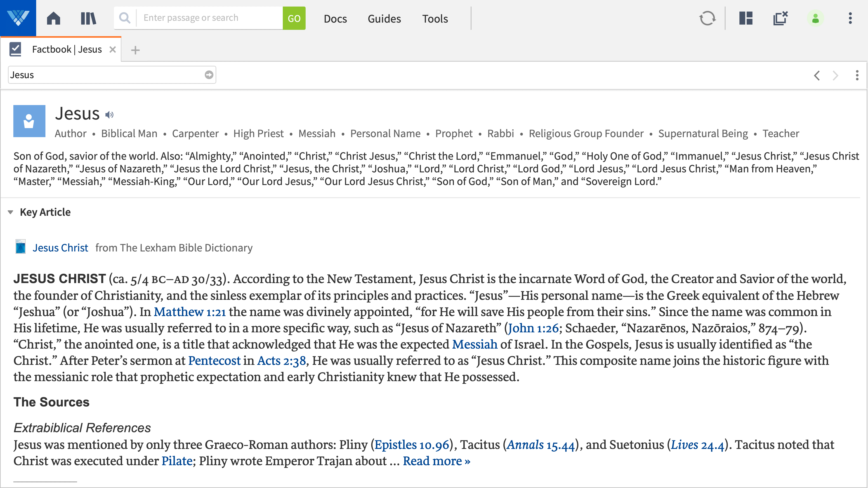Click the Biblical Man tag

[x=129, y=133]
